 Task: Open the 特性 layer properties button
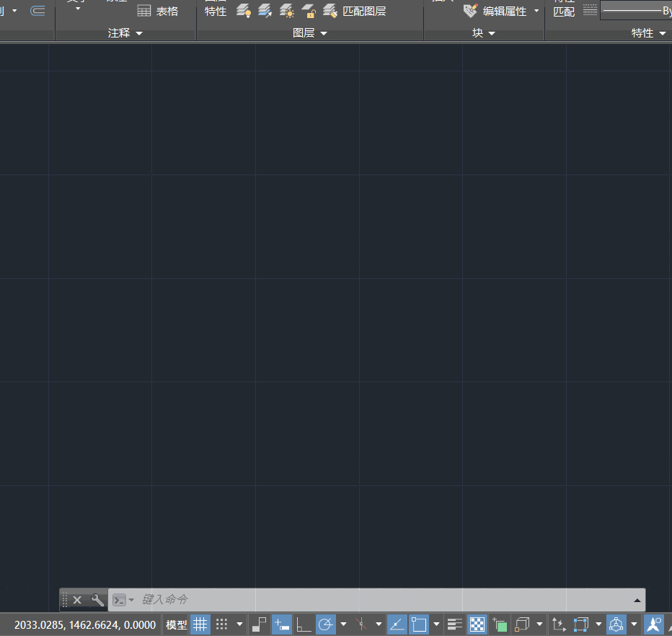215,10
